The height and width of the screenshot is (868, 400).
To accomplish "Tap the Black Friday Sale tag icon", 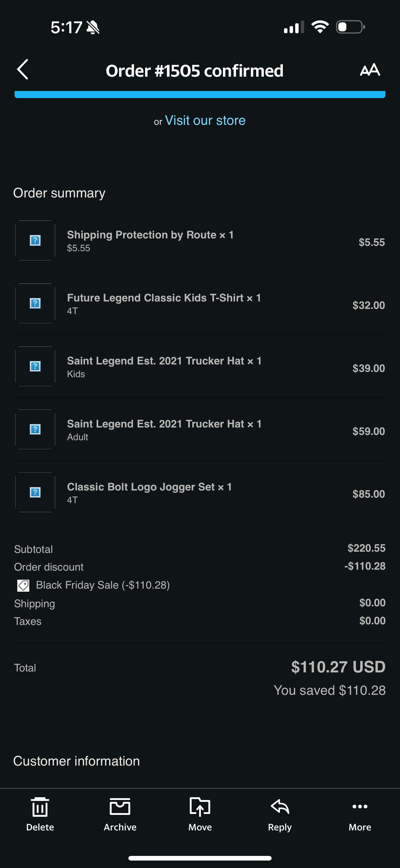I will click(23, 585).
